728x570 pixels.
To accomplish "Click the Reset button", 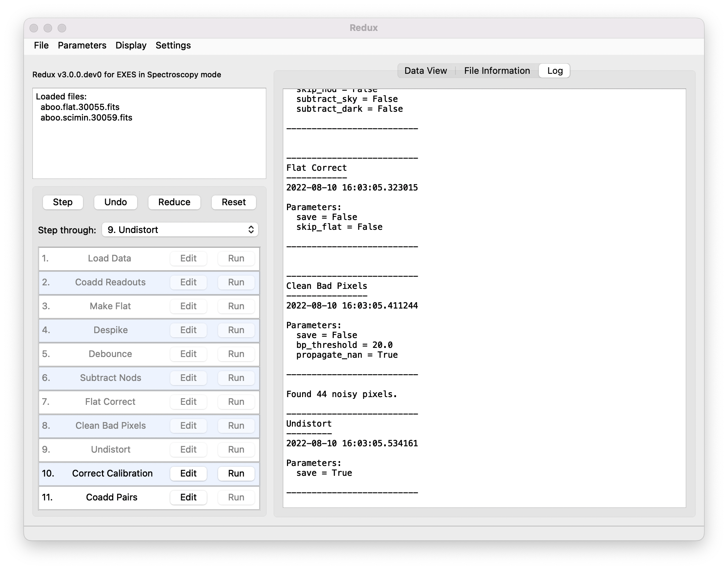I will point(233,202).
